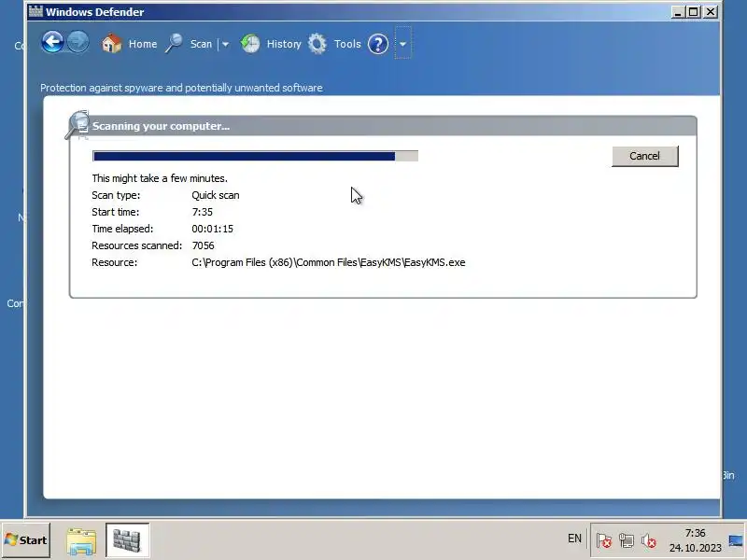Click the Home label in toolbar
The height and width of the screenshot is (560, 747).
click(143, 44)
